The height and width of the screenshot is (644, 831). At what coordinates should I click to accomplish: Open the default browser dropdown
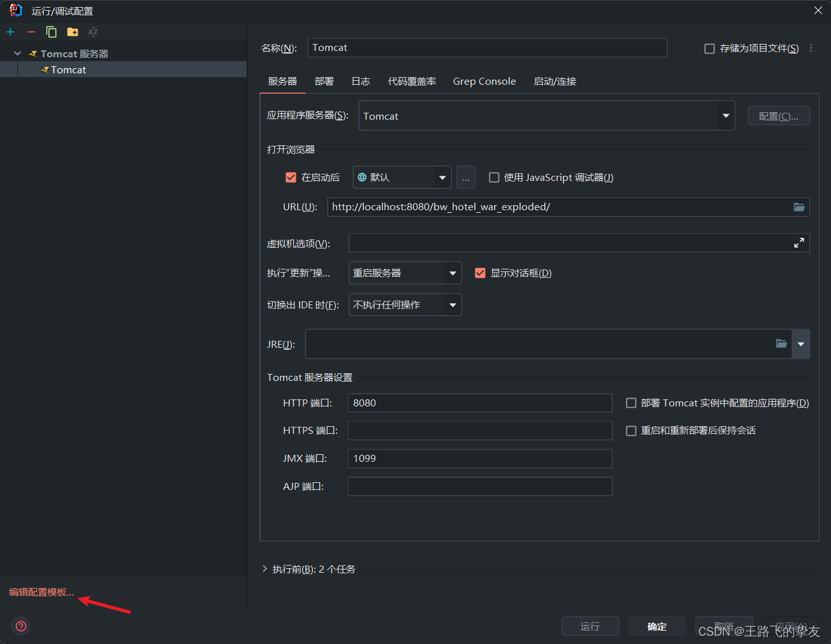click(402, 178)
